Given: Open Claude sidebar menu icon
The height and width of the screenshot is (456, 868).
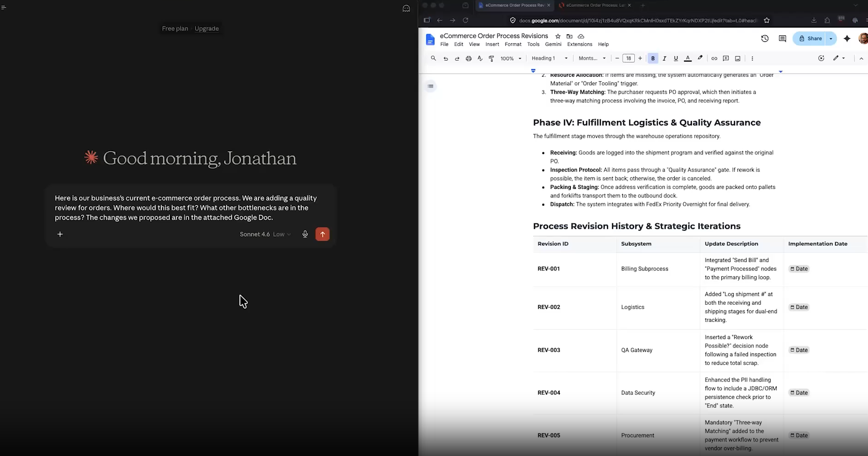Looking at the screenshot, I should 4,7.
